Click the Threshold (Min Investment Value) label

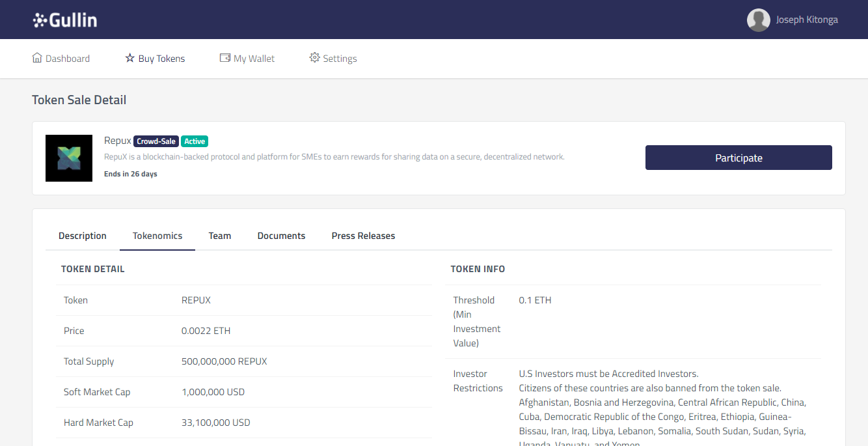477,322
